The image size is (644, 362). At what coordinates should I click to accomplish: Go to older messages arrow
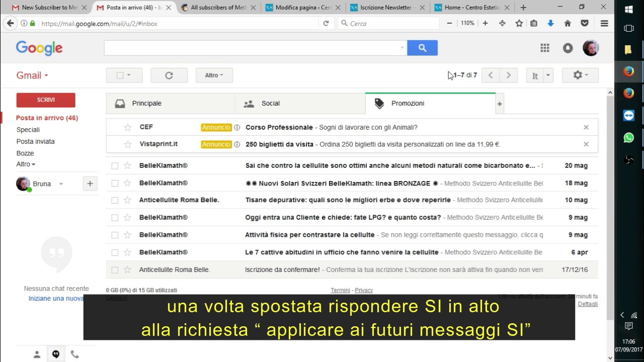(x=508, y=75)
